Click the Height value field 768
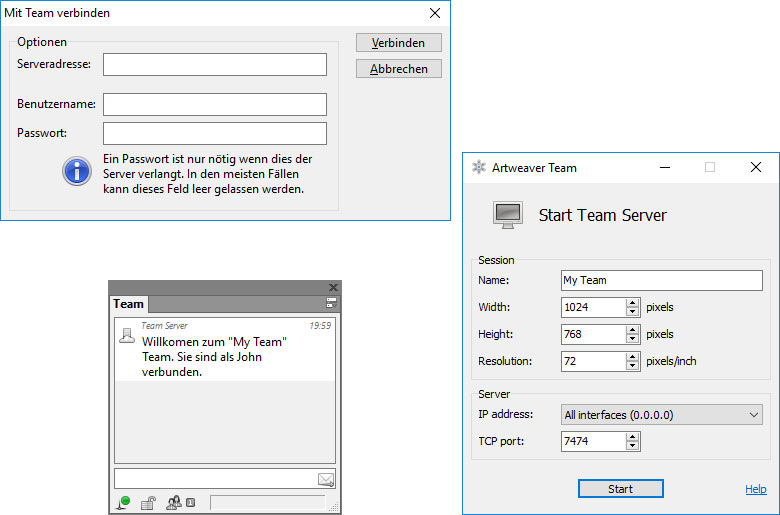This screenshot has width=780, height=515. pyautogui.click(x=593, y=334)
